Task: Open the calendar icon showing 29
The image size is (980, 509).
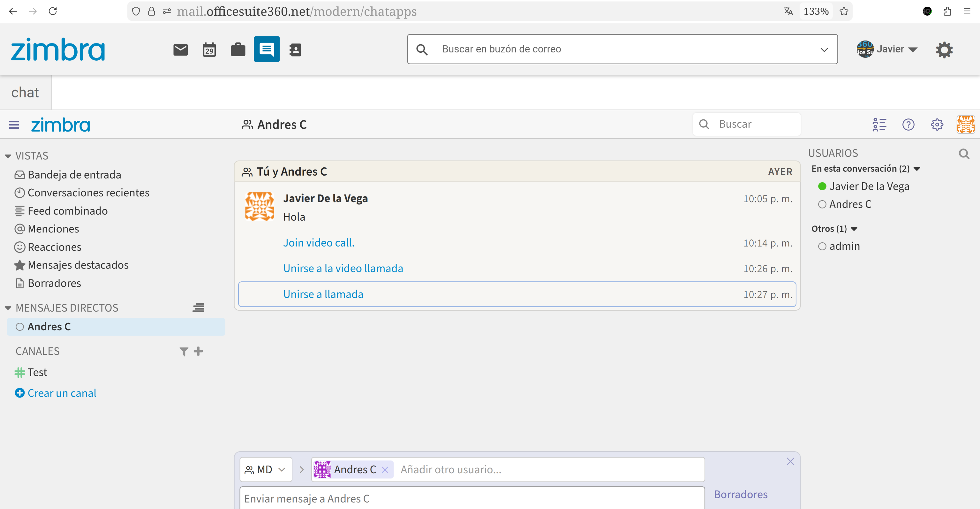Action: pyautogui.click(x=209, y=49)
